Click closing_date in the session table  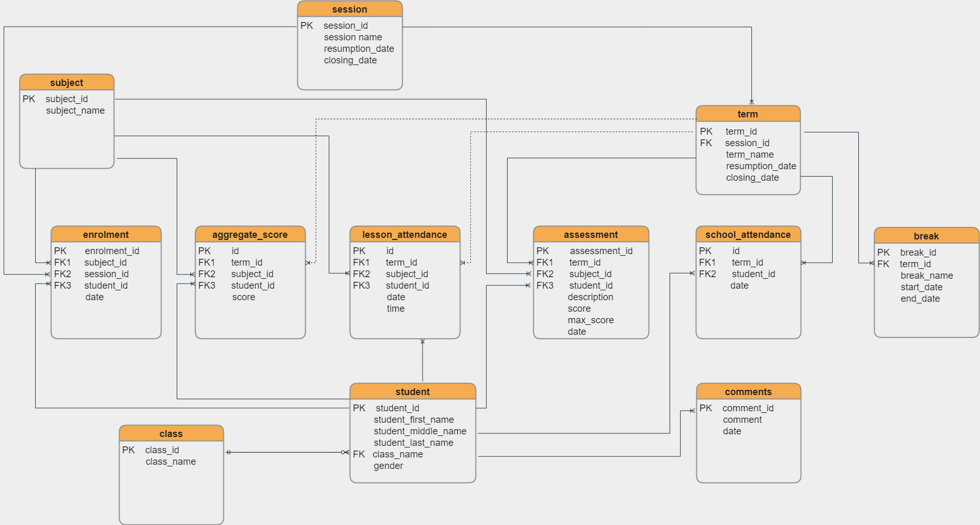point(350,60)
